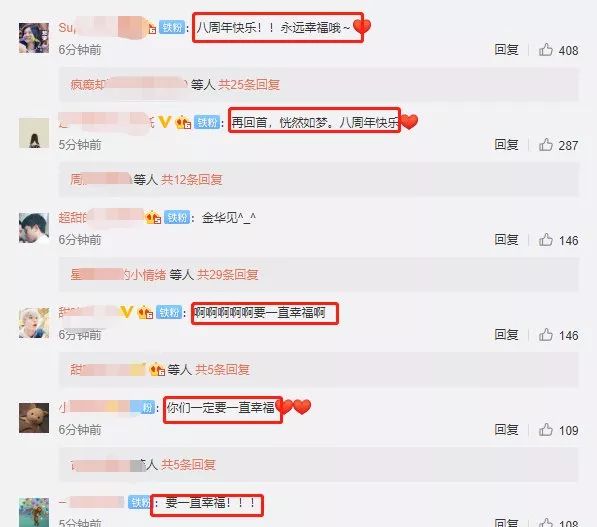The width and height of the screenshot is (597, 527).
Task: Thumbs-up the 啊啊啊啊啊要一直幸福啊 comment
Action: click(546, 335)
